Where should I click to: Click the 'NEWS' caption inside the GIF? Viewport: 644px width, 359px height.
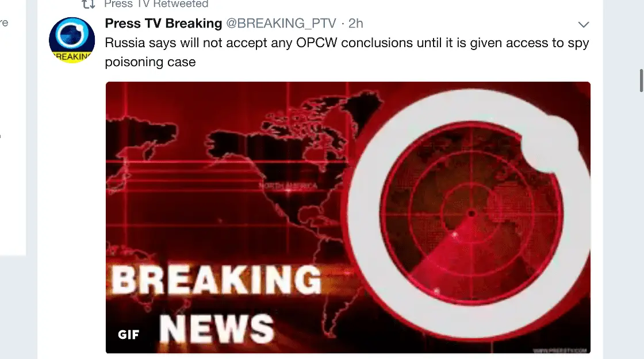pos(216,328)
